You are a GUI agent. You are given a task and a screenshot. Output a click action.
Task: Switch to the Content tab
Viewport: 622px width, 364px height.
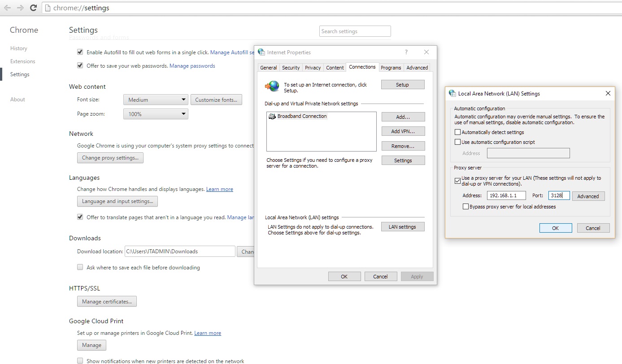tap(335, 68)
